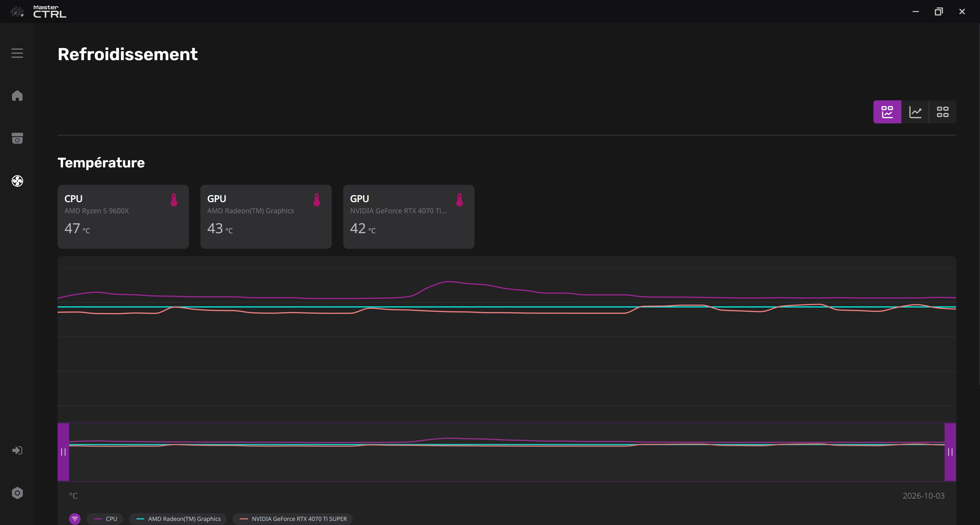Image resolution: width=980 pixels, height=525 pixels.
Task: Toggle the CPU series in the legend
Action: coord(105,519)
